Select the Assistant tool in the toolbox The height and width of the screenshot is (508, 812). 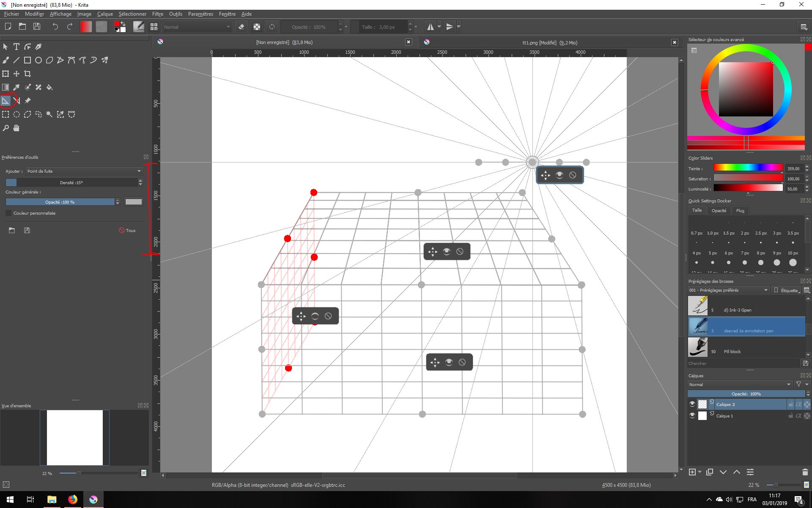[x=5, y=101]
